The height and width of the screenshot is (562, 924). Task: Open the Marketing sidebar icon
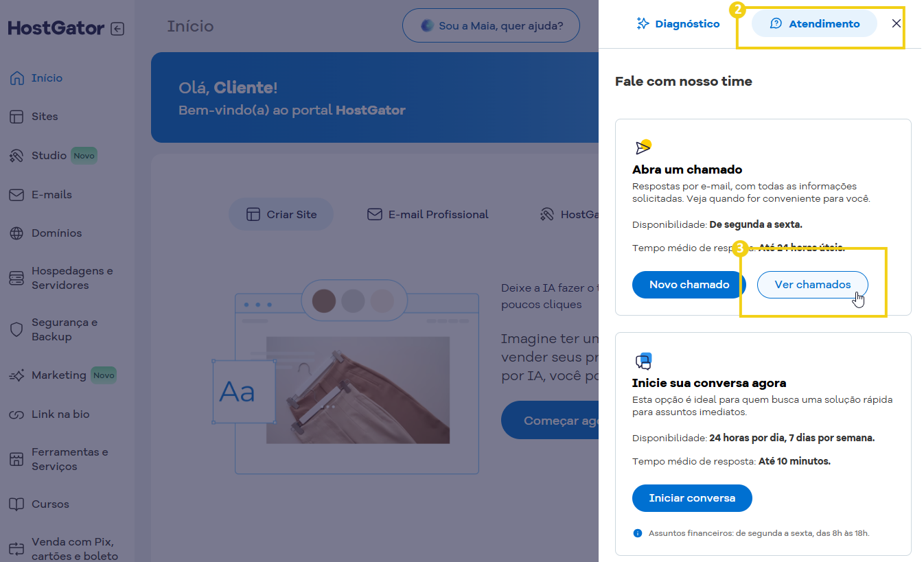coord(17,375)
